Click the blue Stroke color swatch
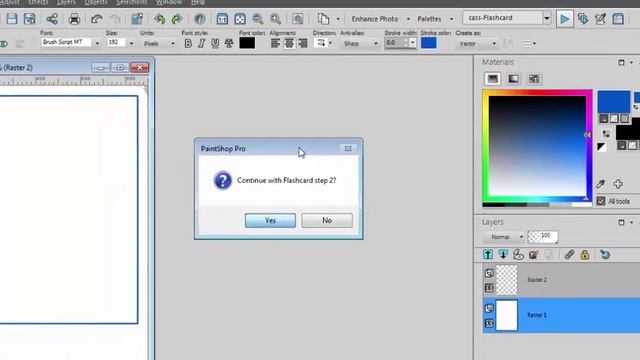This screenshot has width=640, height=360. (x=429, y=43)
